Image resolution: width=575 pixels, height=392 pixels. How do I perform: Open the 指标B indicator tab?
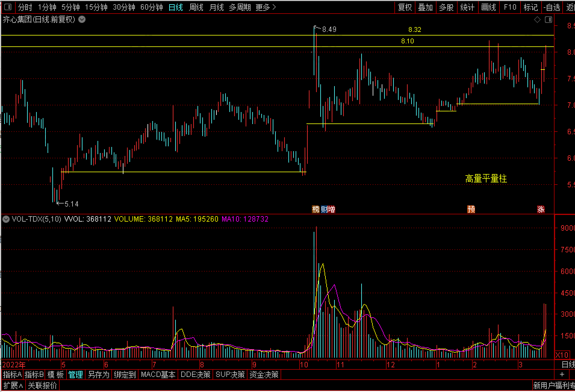pyautogui.click(x=34, y=375)
